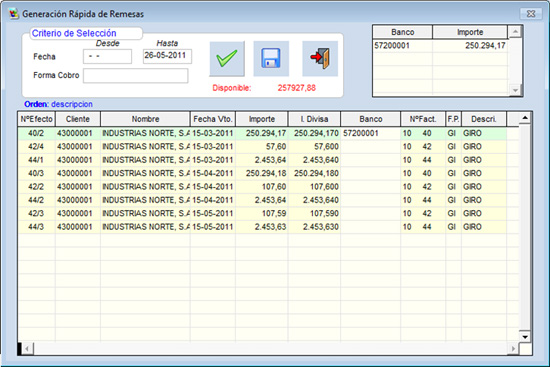Click Importe cell 107,60
Viewport: 550px width, 367px height.
[x=262, y=187]
